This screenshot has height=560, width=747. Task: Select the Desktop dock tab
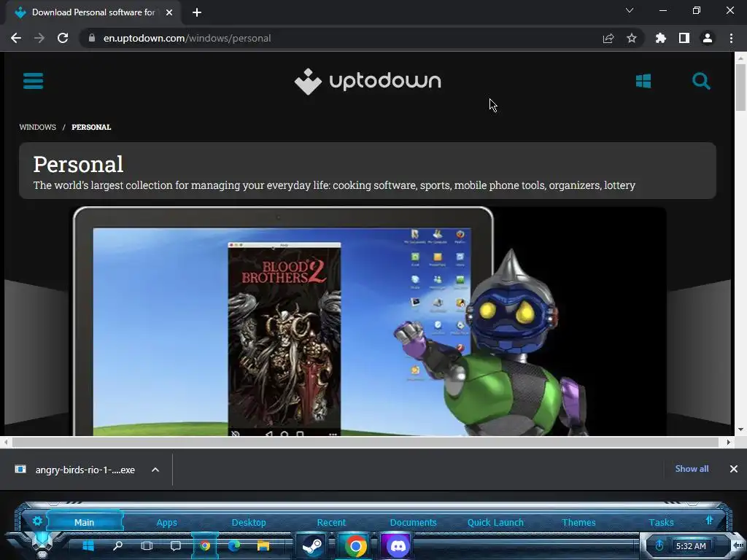(249, 522)
